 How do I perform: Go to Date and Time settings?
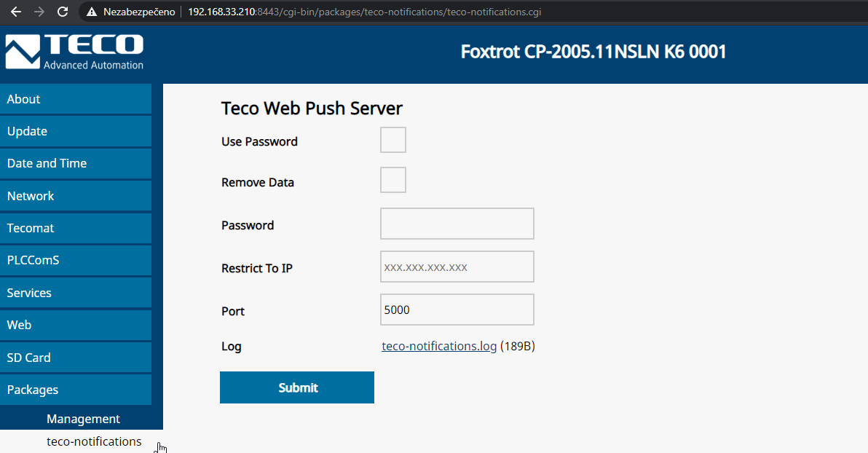(x=76, y=163)
